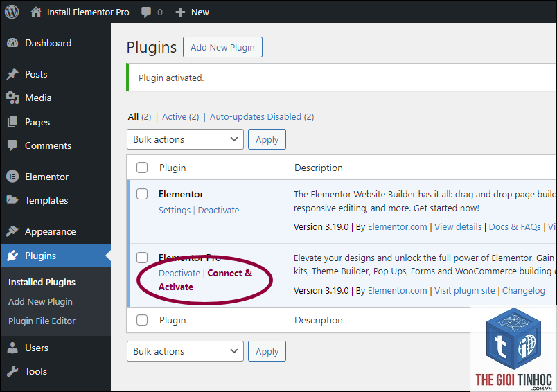
Task: Filter by Active plugins
Action: [x=174, y=117]
